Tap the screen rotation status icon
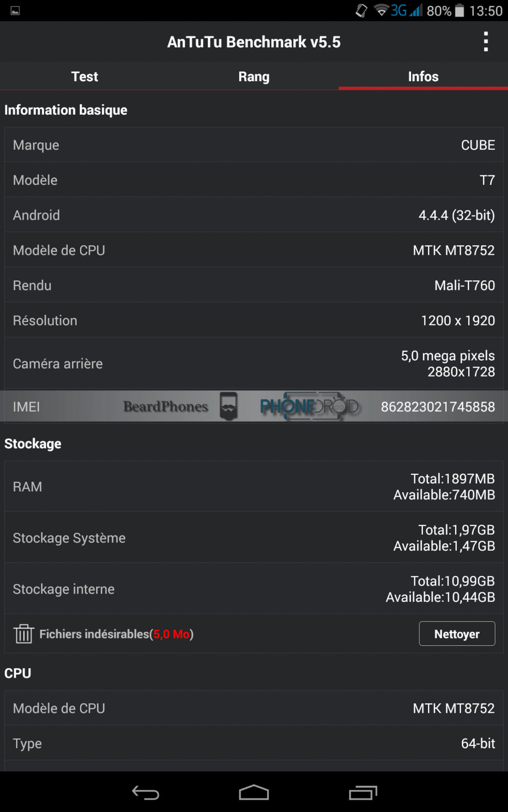The width and height of the screenshot is (508, 812). 362,10
